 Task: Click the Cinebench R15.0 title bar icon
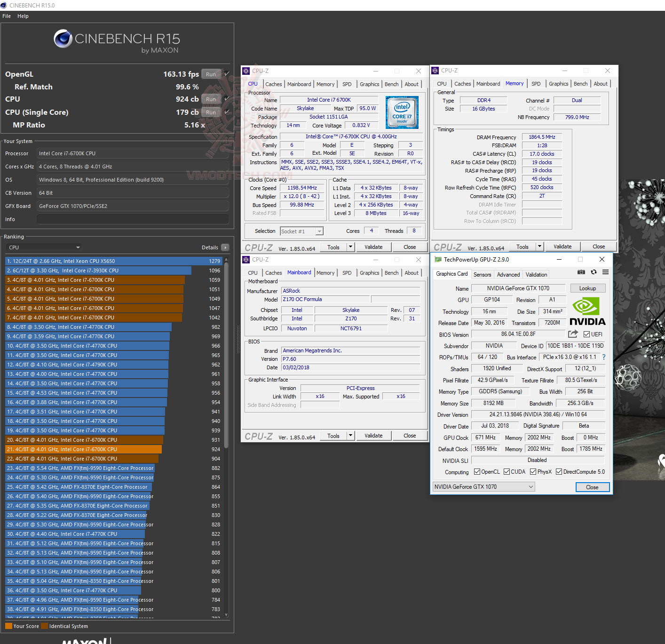(x=4, y=5)
